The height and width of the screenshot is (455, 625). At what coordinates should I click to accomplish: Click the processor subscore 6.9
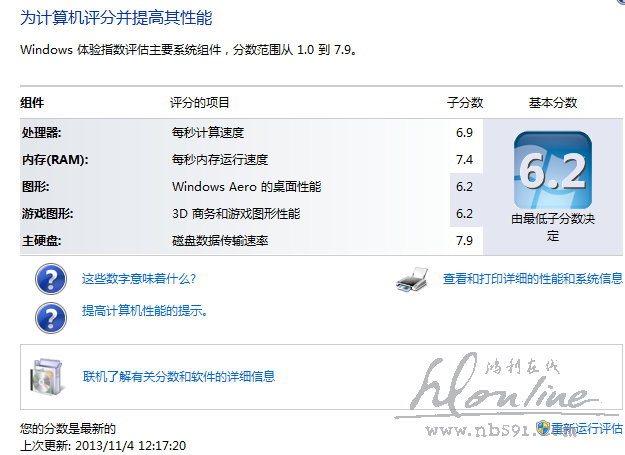[x=464, y=132]
